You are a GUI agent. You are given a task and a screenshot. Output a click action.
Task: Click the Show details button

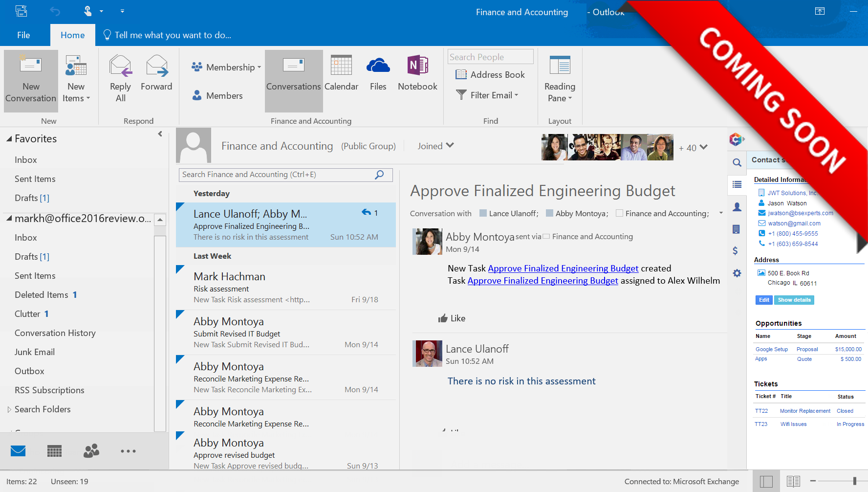[x=794, y=300]
